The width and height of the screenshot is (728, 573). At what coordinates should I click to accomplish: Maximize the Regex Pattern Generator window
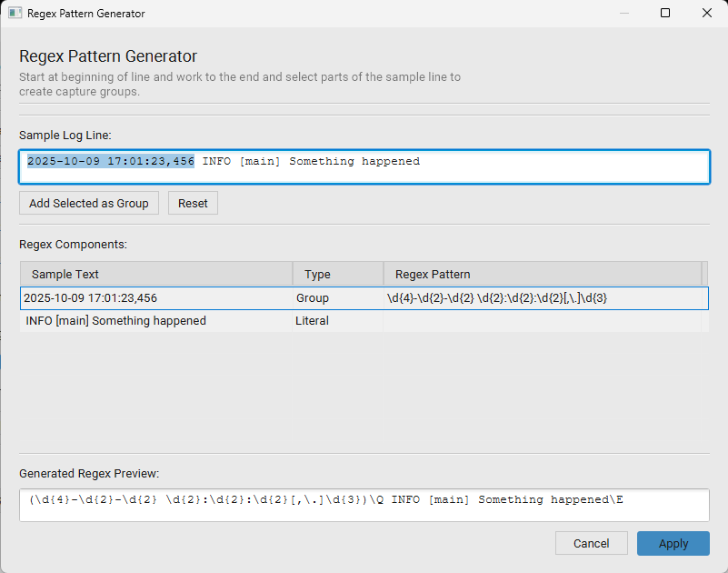point(665,13)
